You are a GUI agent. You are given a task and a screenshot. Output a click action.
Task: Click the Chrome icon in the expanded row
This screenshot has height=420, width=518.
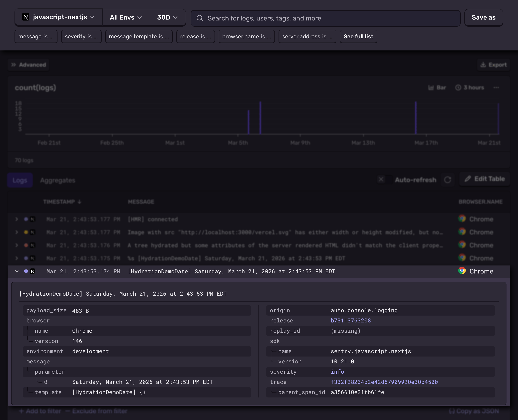coord(462,271)
